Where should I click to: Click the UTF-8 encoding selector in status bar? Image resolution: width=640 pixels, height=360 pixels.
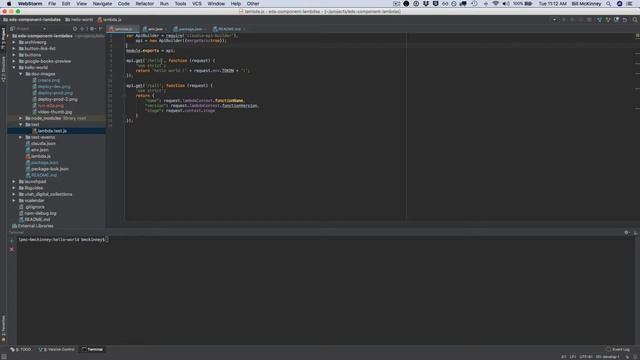coord(585,357)
